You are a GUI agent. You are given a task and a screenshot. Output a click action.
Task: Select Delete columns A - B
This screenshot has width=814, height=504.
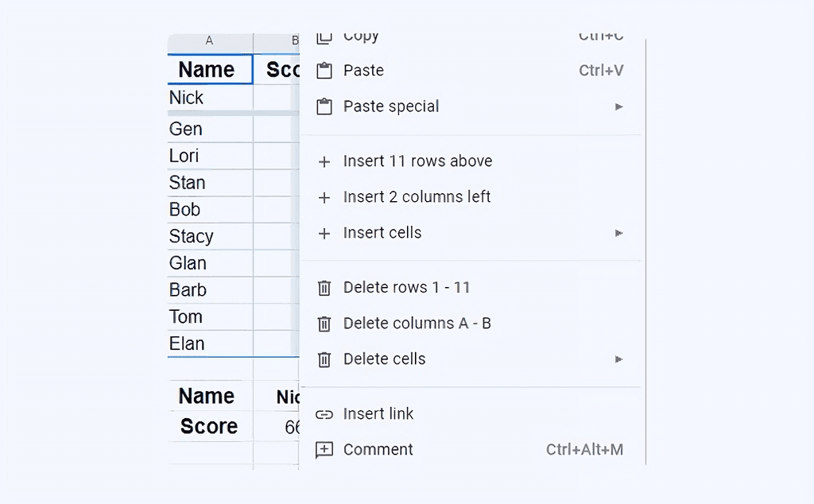417,324
